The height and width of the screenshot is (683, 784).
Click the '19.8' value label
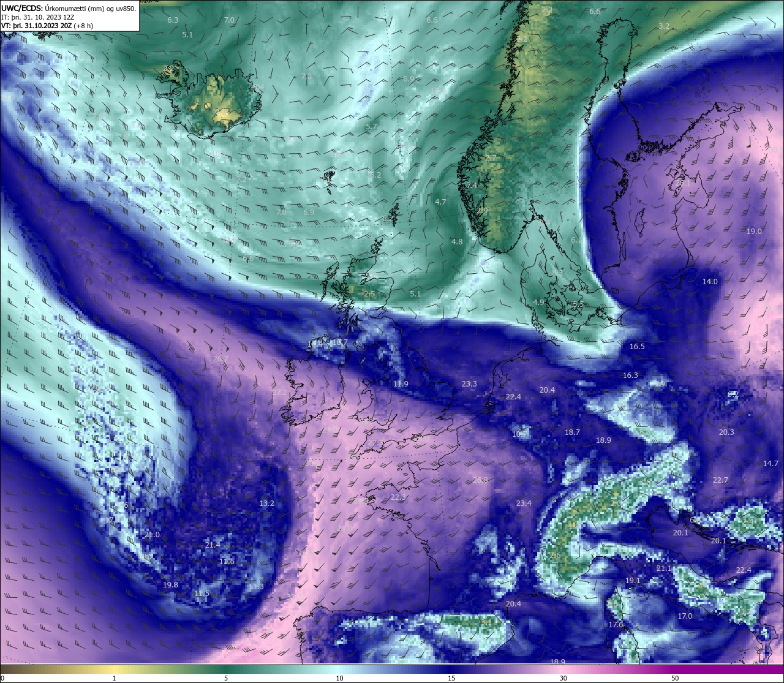pos(170,585)
